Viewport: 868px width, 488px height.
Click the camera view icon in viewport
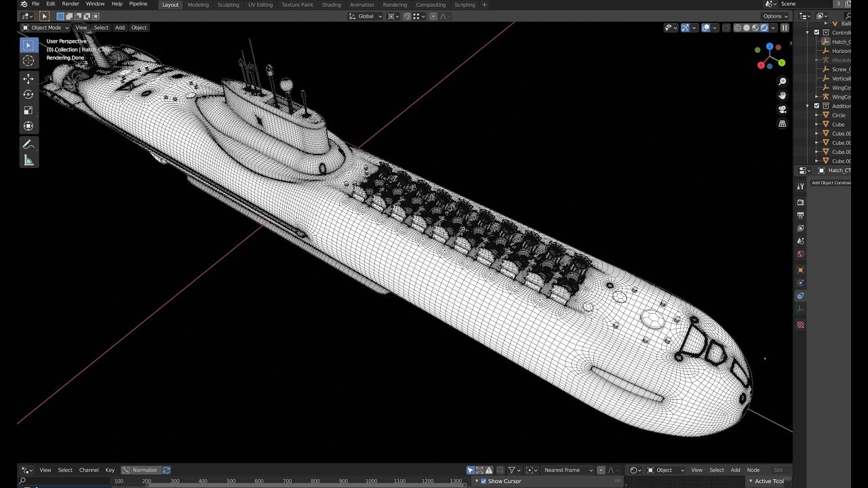pos(783,110)
